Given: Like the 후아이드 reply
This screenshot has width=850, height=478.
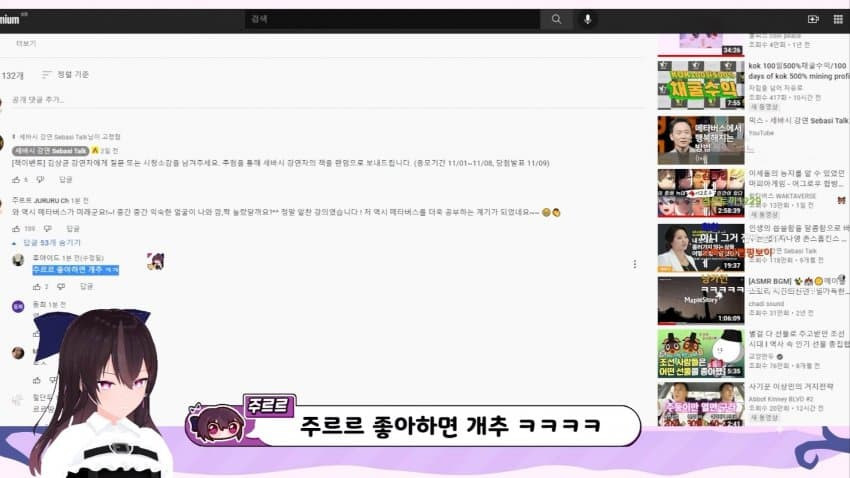Looking at the screenshot, I should pyautogui.click(x=37, y=286).
